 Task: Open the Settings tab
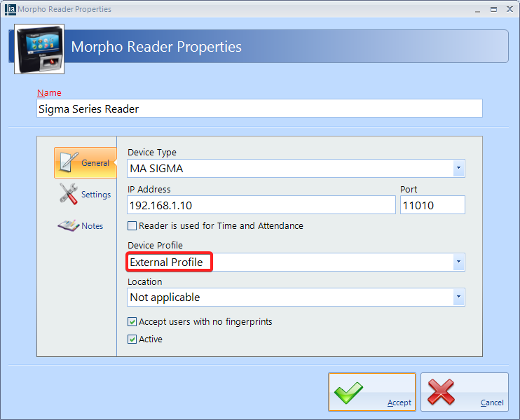pyautogui.click(x=85, y=194)
